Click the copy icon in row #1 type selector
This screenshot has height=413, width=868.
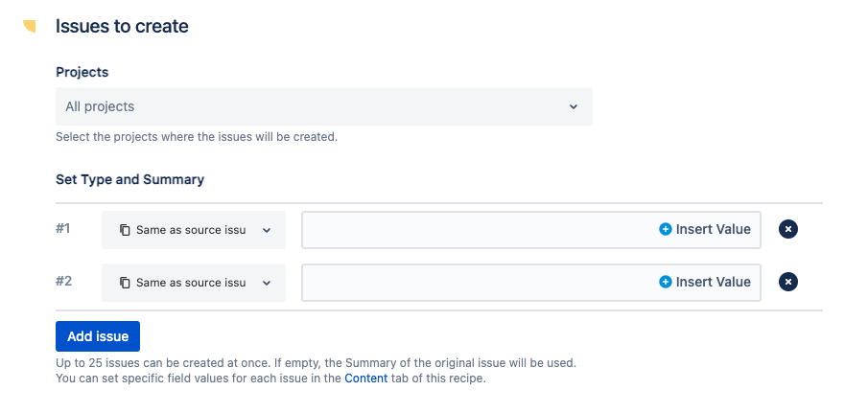click(125, 230)
